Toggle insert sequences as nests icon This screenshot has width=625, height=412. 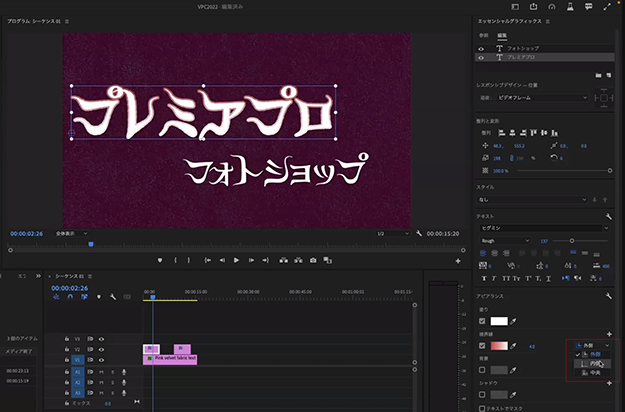point(56,297)
